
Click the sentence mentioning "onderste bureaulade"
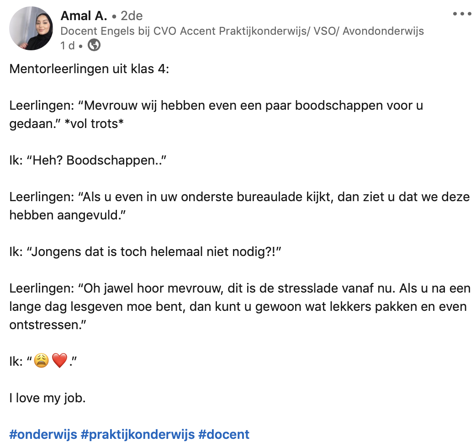(239, 197)
